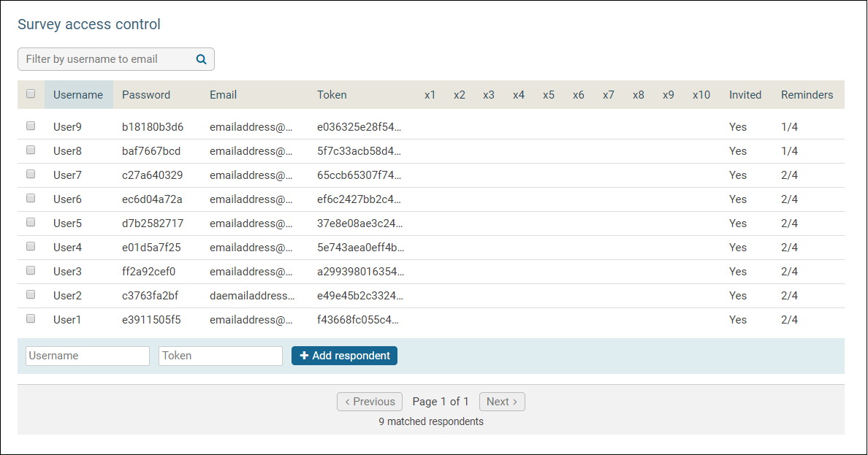Click the search magnifier icon
Viewport: 868px width, 455px height.
[x=201, y=59]
